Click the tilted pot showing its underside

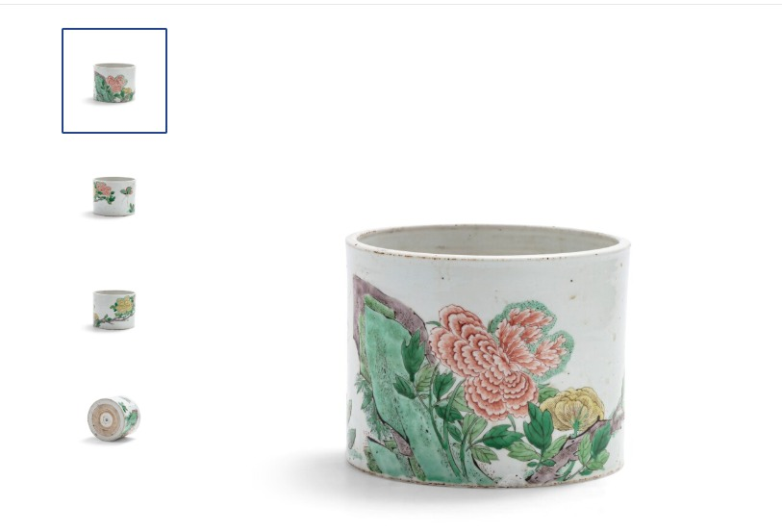click(x=114, y=418)
